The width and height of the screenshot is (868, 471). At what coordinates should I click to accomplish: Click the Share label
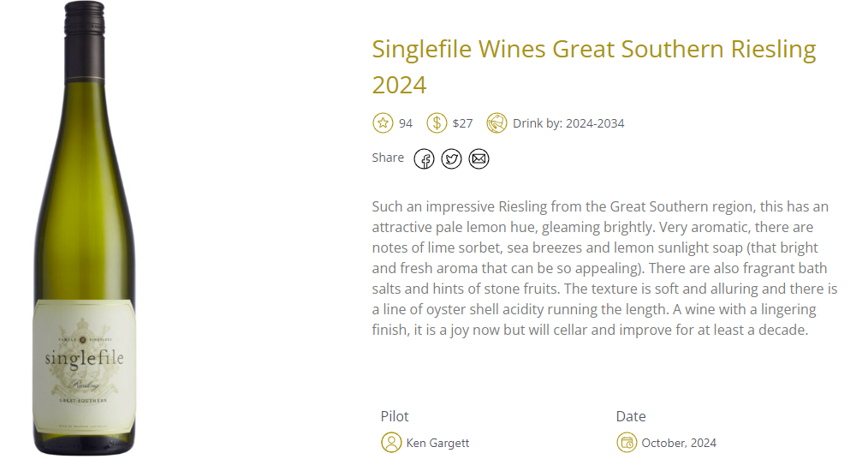click(x=388, y=158)
